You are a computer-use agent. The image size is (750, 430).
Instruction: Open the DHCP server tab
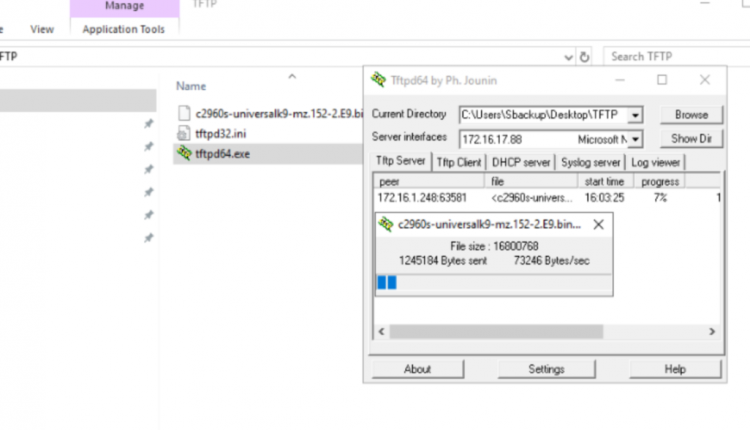click(521, 163)
